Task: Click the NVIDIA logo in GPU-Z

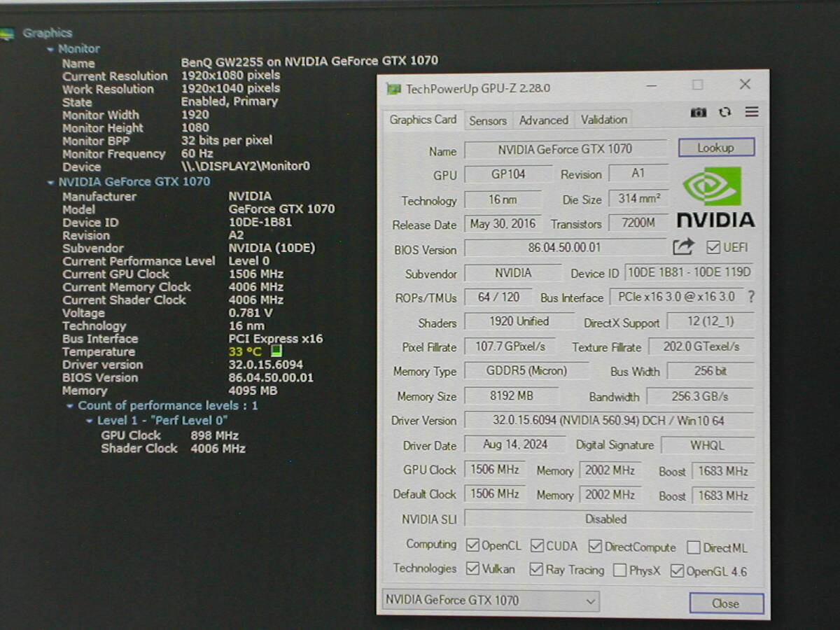Action: [715, 197]
